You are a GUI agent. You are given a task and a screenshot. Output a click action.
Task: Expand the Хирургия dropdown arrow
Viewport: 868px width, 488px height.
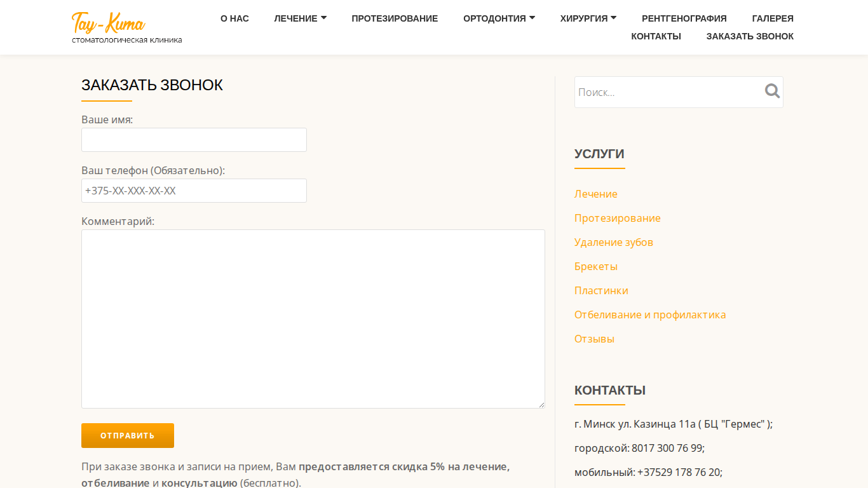614,18
